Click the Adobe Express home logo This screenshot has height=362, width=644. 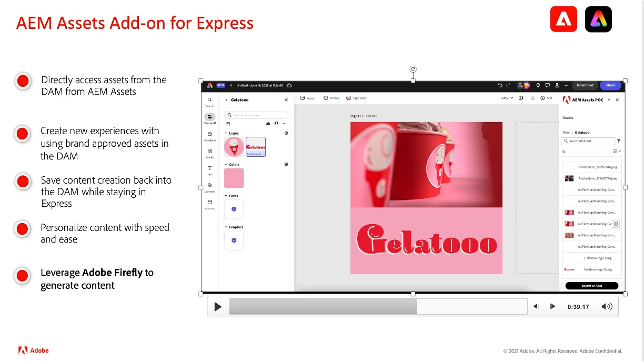point(209,85)
